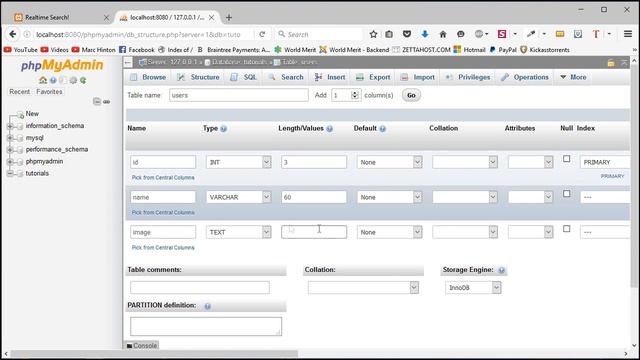Click the PARTITION definition text area

click(206, 327)
